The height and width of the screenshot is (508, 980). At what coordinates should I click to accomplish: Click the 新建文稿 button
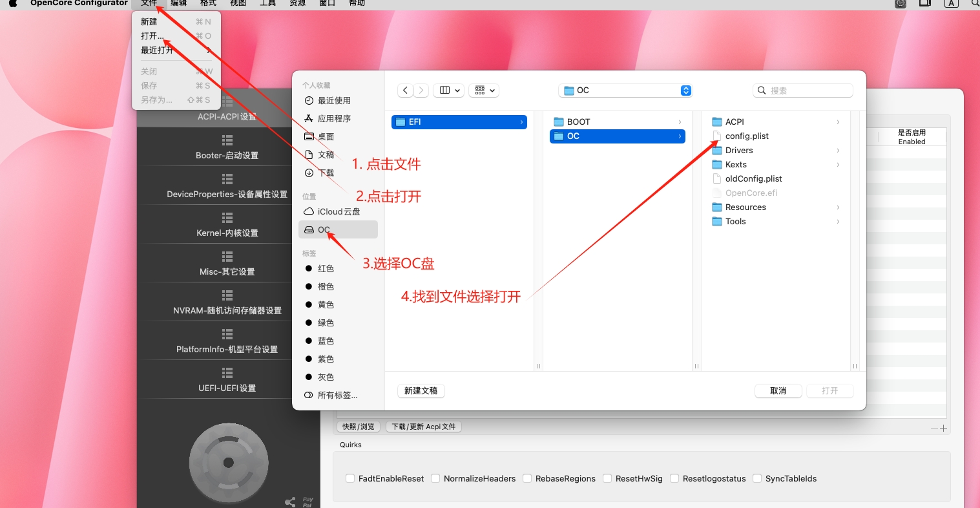(421, 391)
